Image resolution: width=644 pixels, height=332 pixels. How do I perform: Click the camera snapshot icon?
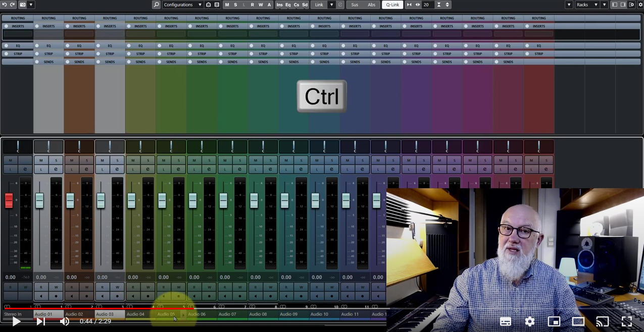[x=22, y=5]
